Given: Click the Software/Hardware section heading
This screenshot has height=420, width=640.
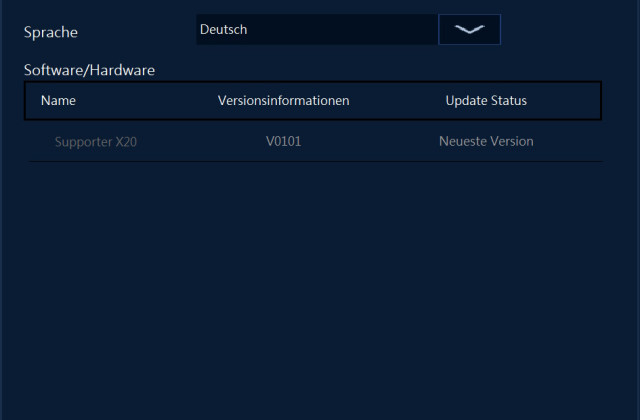Looking at the screenshot, I should click(89, 70).
